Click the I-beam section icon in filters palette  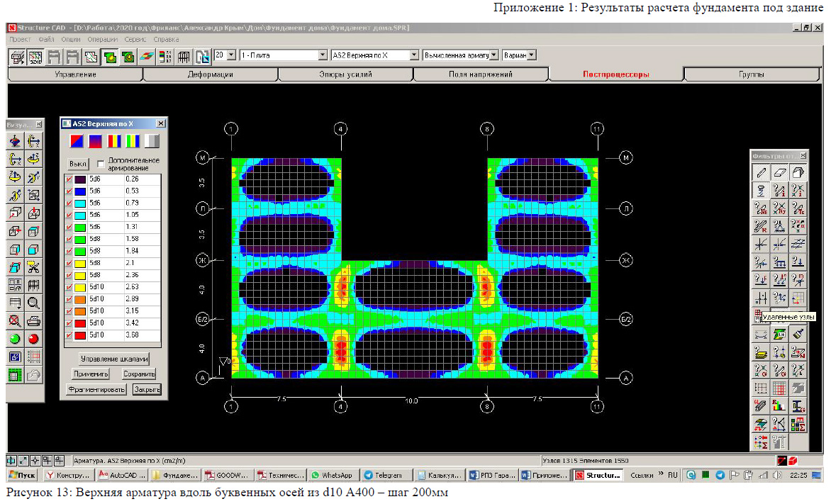(798, 406)
